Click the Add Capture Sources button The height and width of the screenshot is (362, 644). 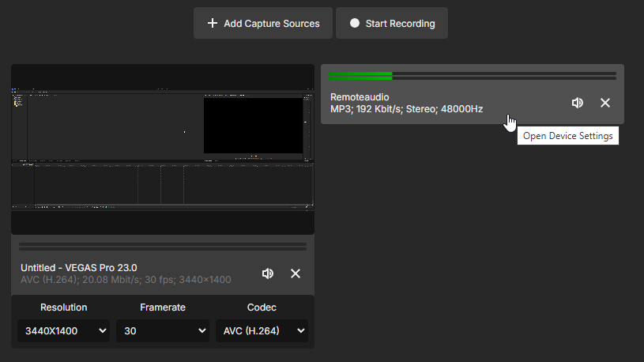[x=263, y=24]
